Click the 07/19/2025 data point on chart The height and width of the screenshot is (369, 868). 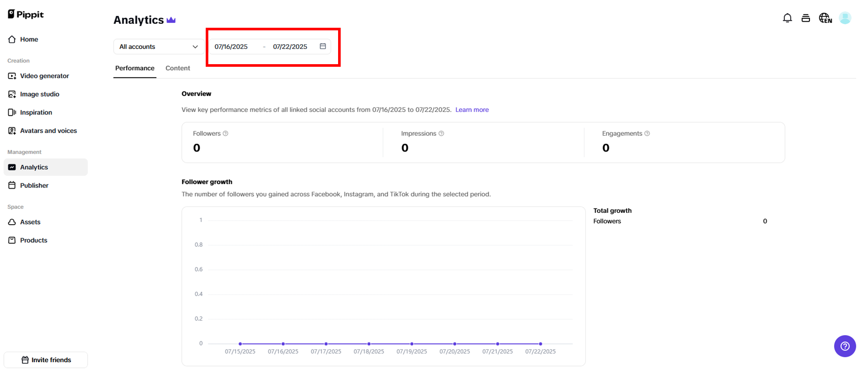click(x=412, y=344)
